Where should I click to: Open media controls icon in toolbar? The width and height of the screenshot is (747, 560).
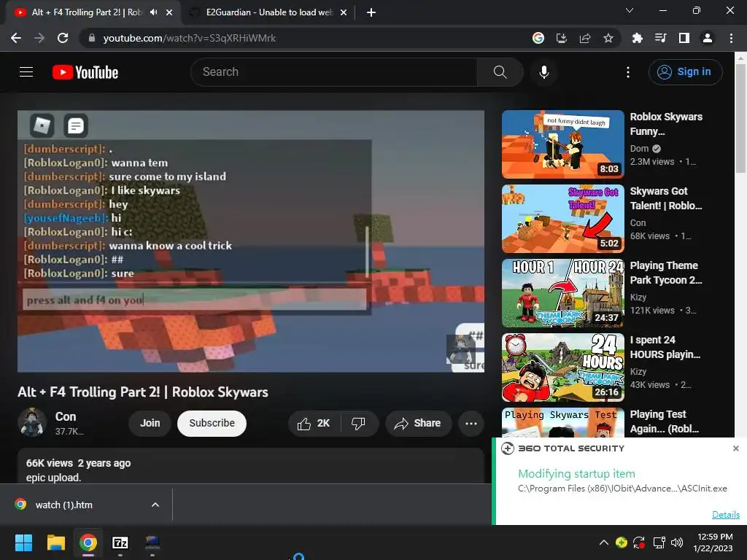coord(660,38)
